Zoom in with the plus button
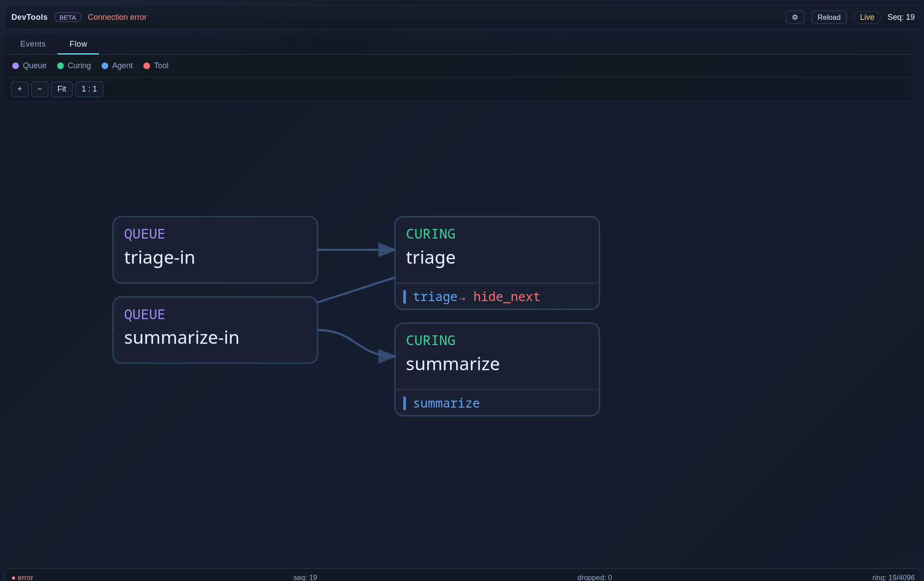 (20, 89)
